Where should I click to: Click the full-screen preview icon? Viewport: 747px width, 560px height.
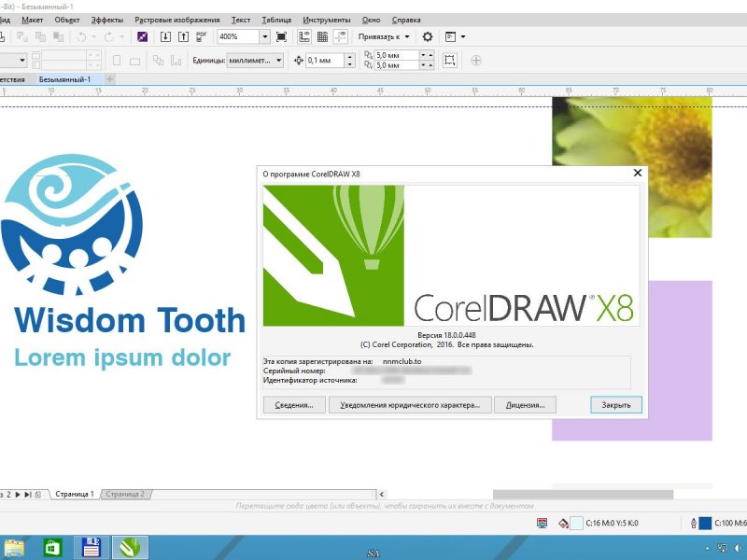click(282, 36)
